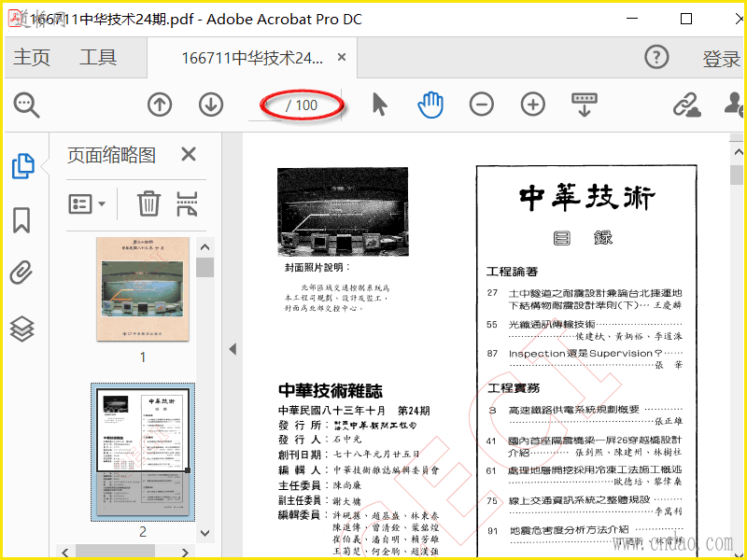Click the 高速鐵路供電系統規劃概要 entry
747x560 pixels.
[573, 410]
